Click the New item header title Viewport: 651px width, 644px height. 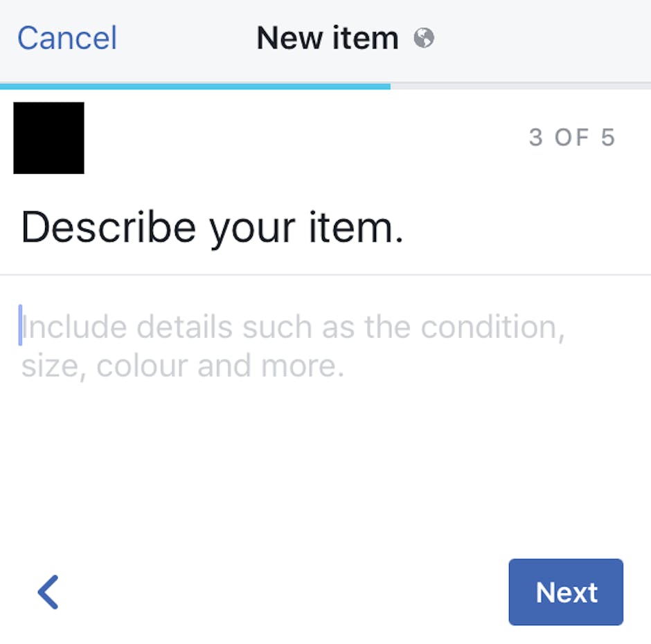click(x=328, y=38)
